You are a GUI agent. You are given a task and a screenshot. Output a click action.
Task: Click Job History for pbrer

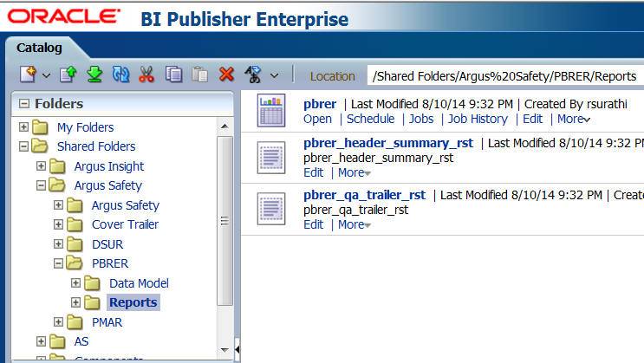pyautogui.click(x=478, y=119)
